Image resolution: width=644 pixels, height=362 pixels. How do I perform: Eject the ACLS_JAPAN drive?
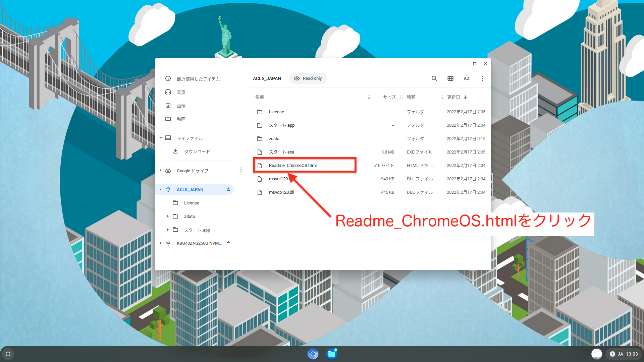tap(228, 189)
